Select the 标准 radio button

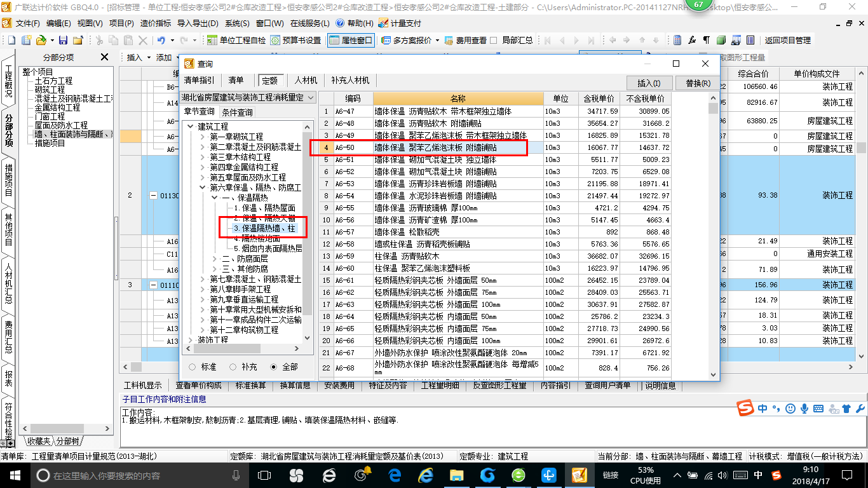tap(193, 367)
